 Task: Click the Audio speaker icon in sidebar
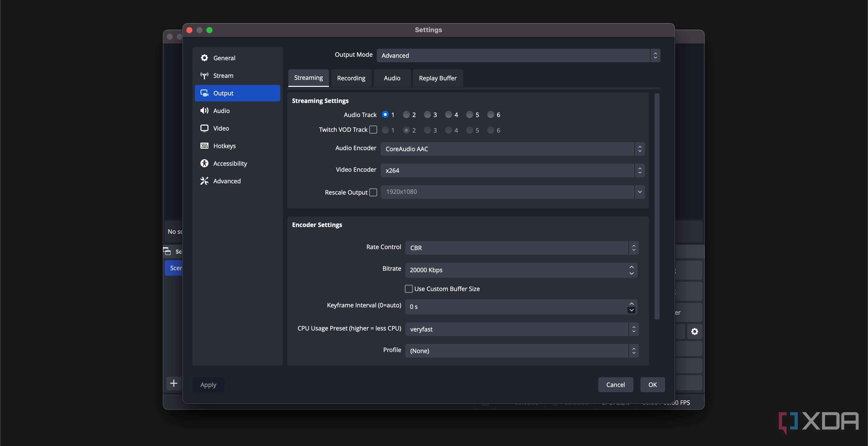(x=204, y=111)
